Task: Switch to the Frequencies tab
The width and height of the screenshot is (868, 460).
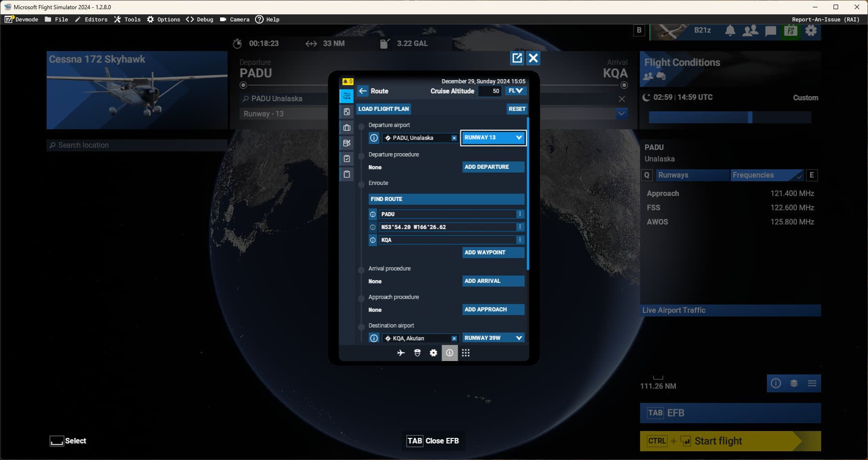Action: [766, 175]
